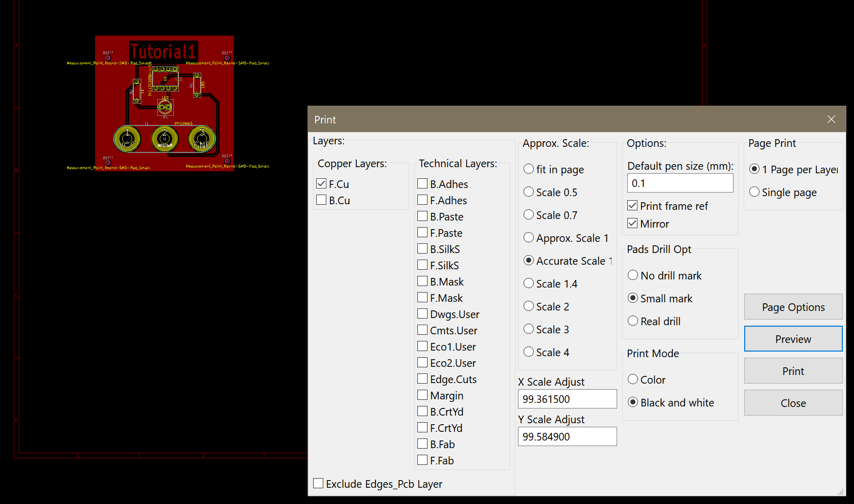Toggle Exclude Edges_Pcb Layer option

(x=318, y=484)
